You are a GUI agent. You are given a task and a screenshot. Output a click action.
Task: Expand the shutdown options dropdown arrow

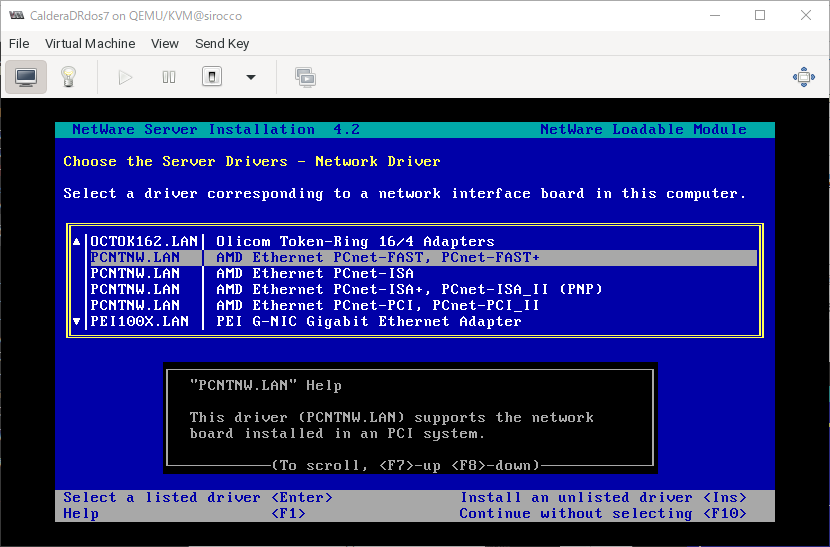[x=251, y=78]
